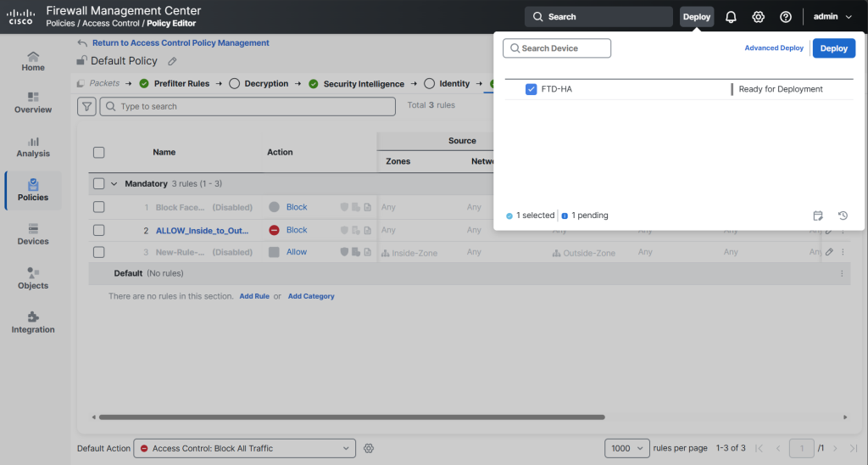
Task: Open the rule filter funnel icon
Action: click(87, 106)
